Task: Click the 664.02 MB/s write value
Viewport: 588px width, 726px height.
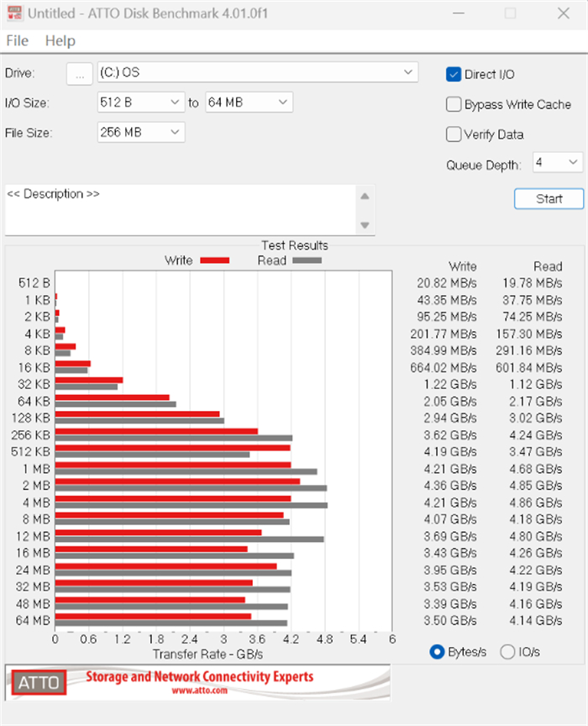Action: 443,368
